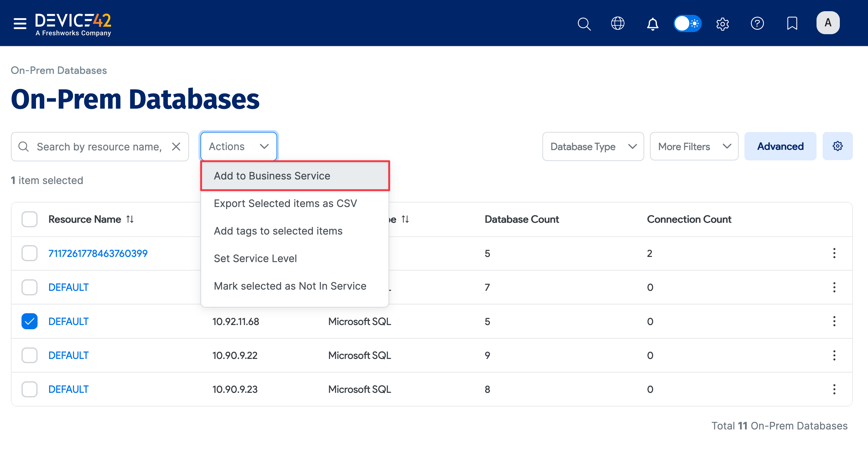Open table column settings gear button
The image size is (868, 460).
(837, 146)
